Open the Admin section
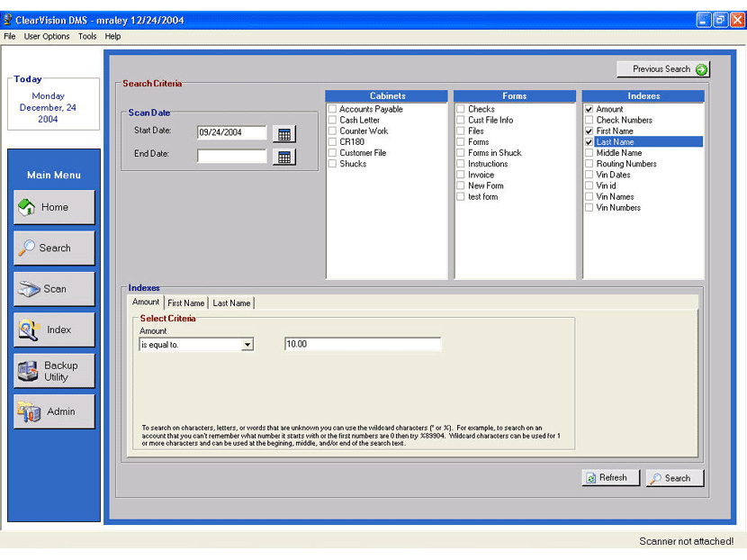Image resolution: width=747 pixels, height=560 pixels. click(x=54, y=411)
